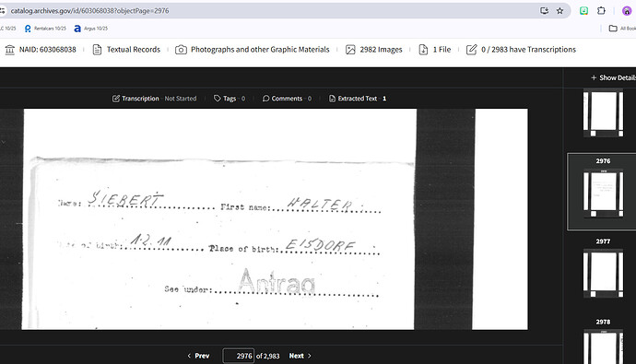Go to previous page with Prev
The width and height of the screenshot is (636, 364).
coord(198,356)
